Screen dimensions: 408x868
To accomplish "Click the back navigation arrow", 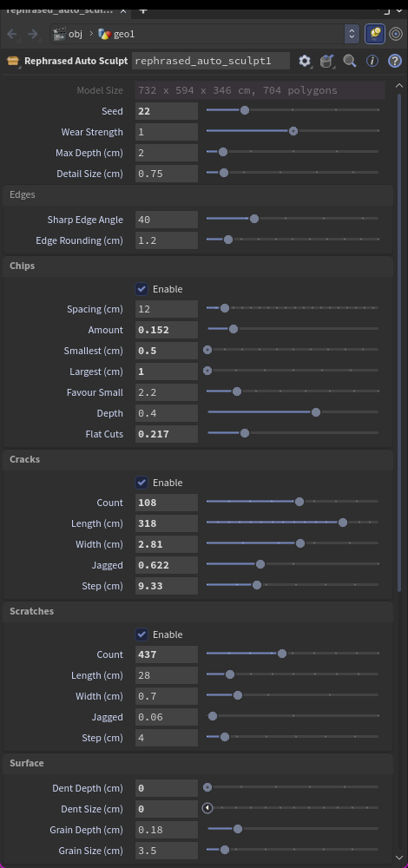I will pyautogui.click(x=12, y=34).
